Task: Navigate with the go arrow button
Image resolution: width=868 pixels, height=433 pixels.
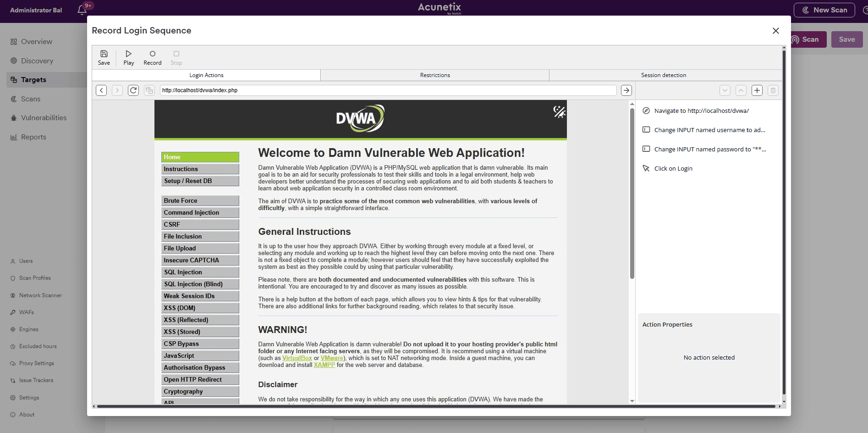Action: click(626, 90)
